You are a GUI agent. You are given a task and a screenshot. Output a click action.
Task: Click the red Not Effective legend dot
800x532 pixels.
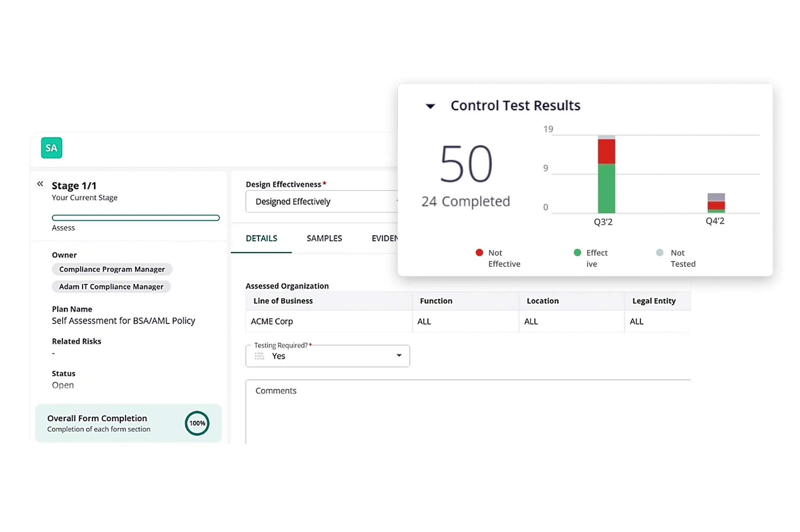point(479,253)
